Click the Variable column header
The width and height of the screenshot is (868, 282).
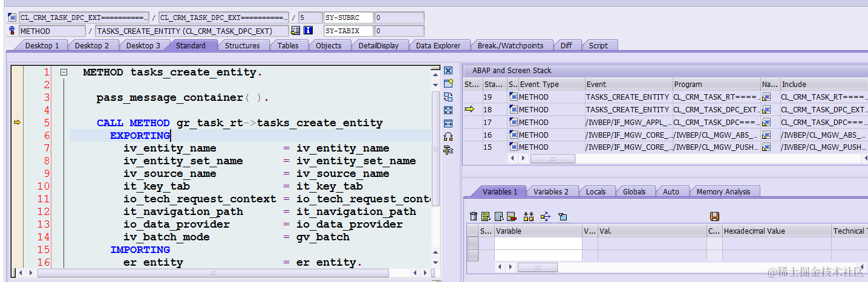pyautogui.click(x=538, y=231)
